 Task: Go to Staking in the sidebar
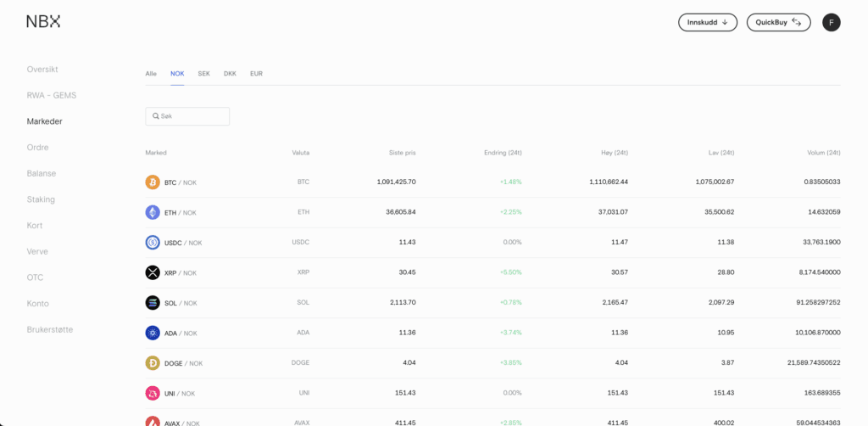(x=41, y=199)
